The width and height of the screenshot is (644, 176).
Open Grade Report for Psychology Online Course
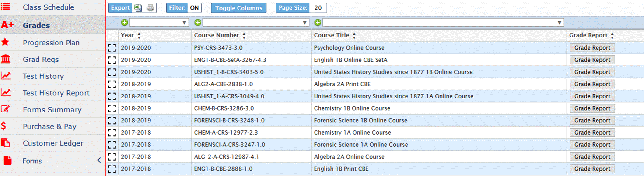(592, 48)
